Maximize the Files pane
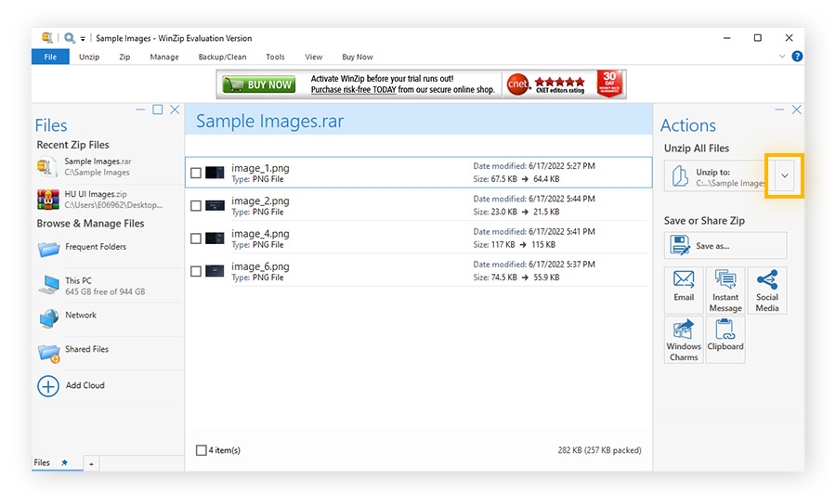 coord(157,110)
